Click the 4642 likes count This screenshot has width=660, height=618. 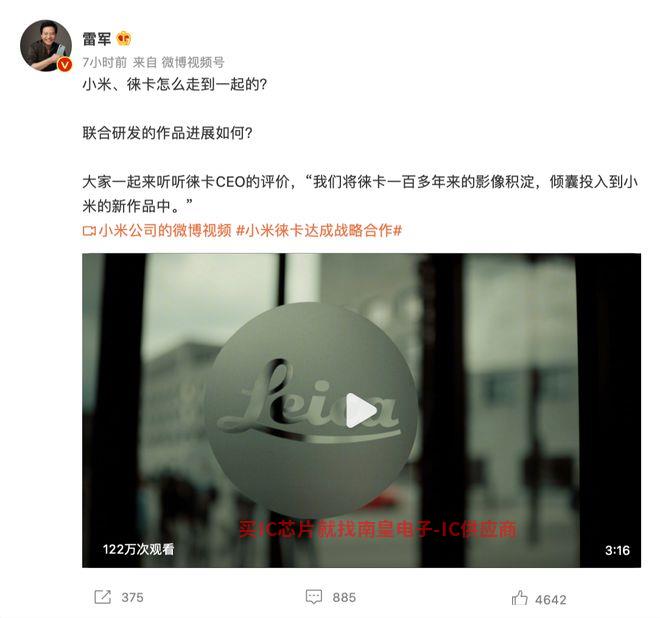[x=551, y=599]
